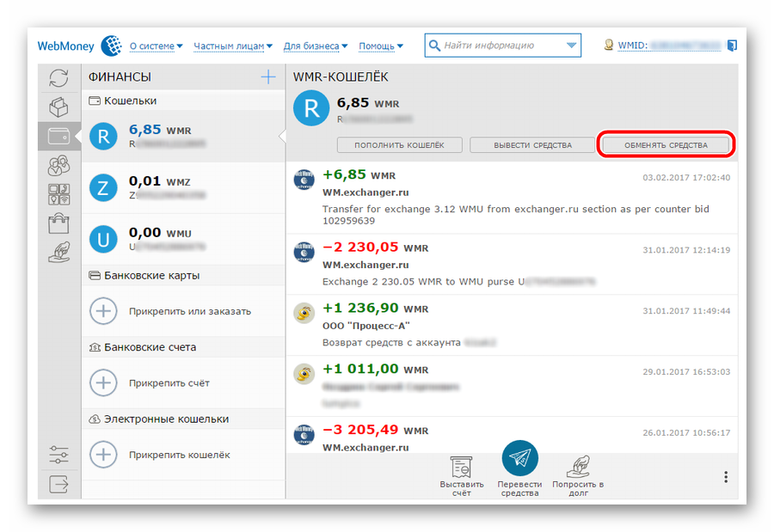Viewport: 774px width, 532px height.
Task: Open the Электронные кошельки section header
Action: (x=183, y=419)
